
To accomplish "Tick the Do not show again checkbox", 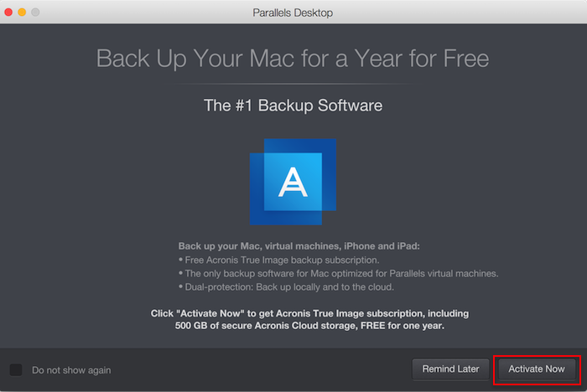I will 16,370.
